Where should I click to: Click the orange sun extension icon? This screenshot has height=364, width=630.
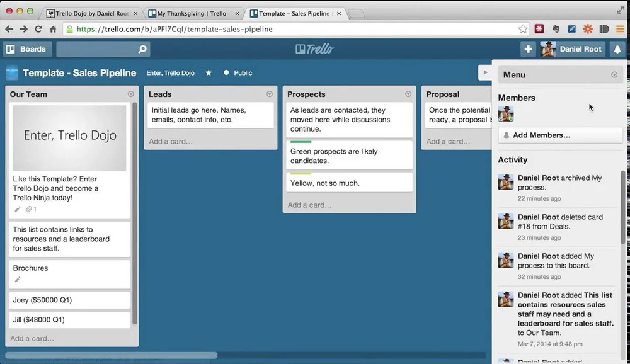[x=588, y=29]
